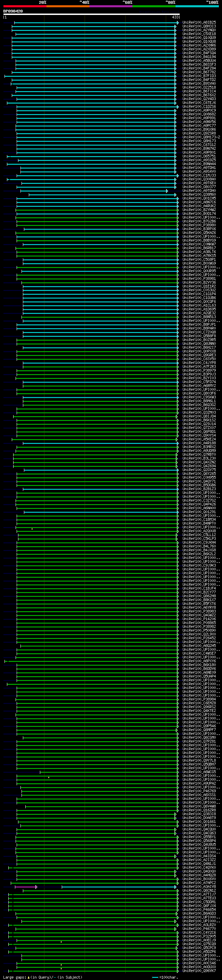Viewport: 222px width, 980px height.
Task: Select hit label UniRef100_P32905
Action: coord(199,936)
